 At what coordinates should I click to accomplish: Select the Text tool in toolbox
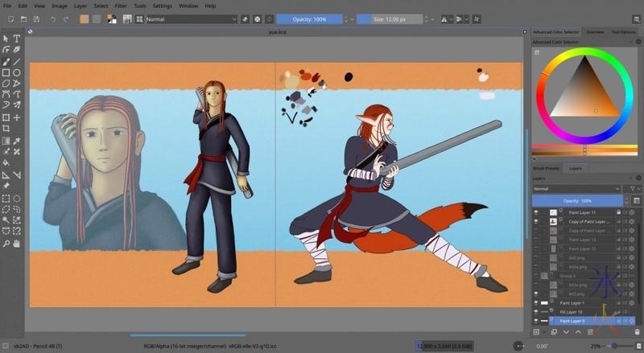point(17,38)
